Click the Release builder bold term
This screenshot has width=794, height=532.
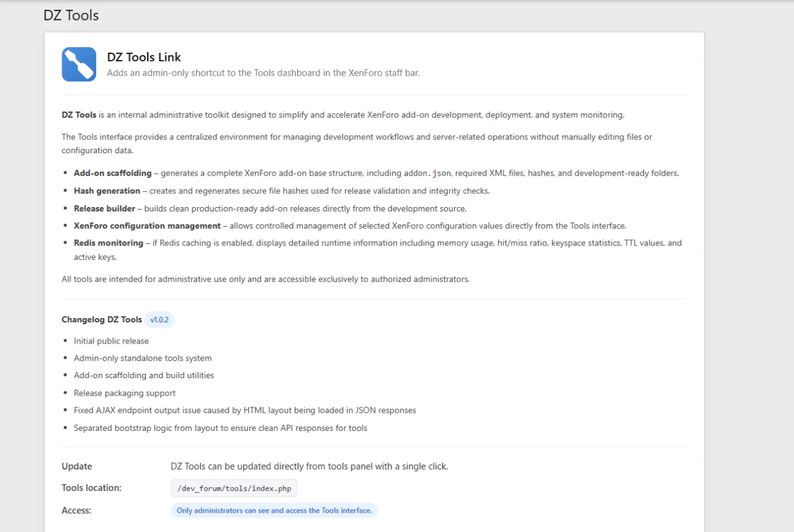[104, 208]
